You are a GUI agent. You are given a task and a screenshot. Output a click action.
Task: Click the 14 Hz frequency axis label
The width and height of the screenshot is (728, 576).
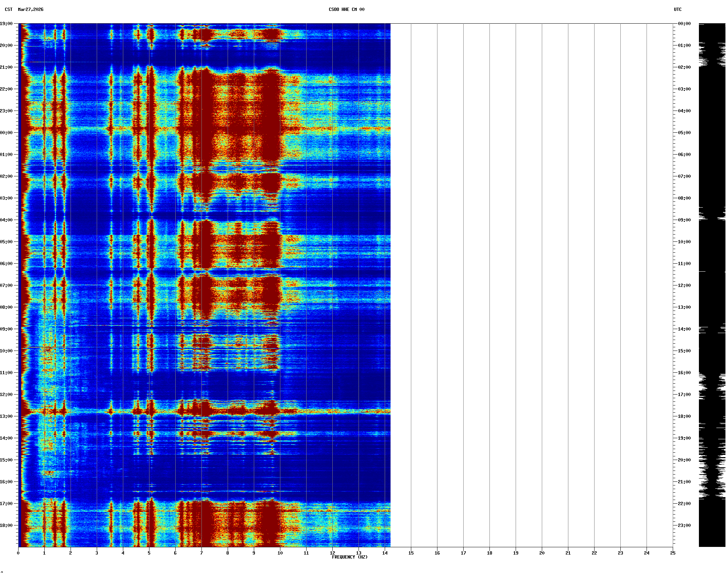click(385, 553)
